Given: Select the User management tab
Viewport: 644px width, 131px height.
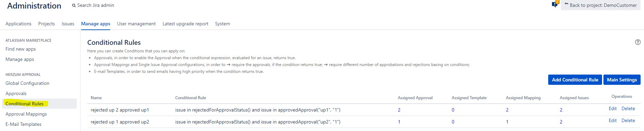Looking at the screenshot, I should coord(136,24).
